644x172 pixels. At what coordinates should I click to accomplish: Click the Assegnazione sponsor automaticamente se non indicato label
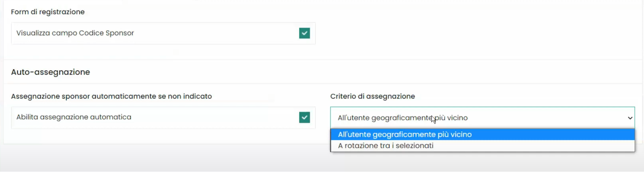point(111,96)
